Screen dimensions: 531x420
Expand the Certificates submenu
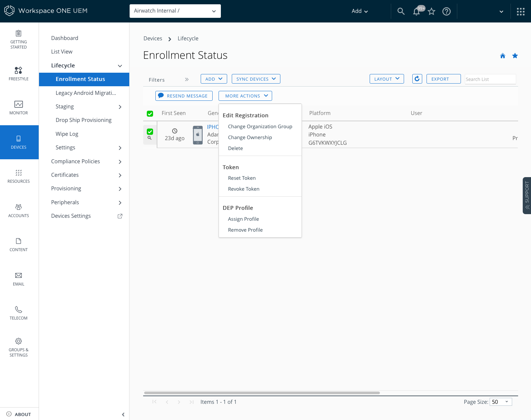pos(120,175)
